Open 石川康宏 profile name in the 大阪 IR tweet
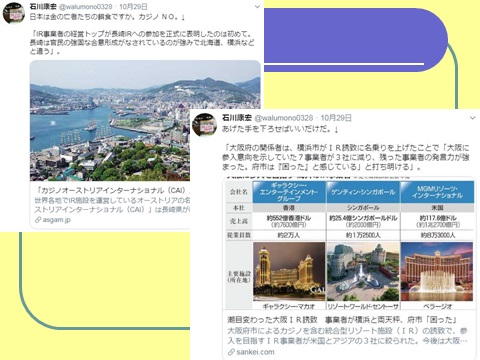The image size is (480, 360). tap(237, 117)
